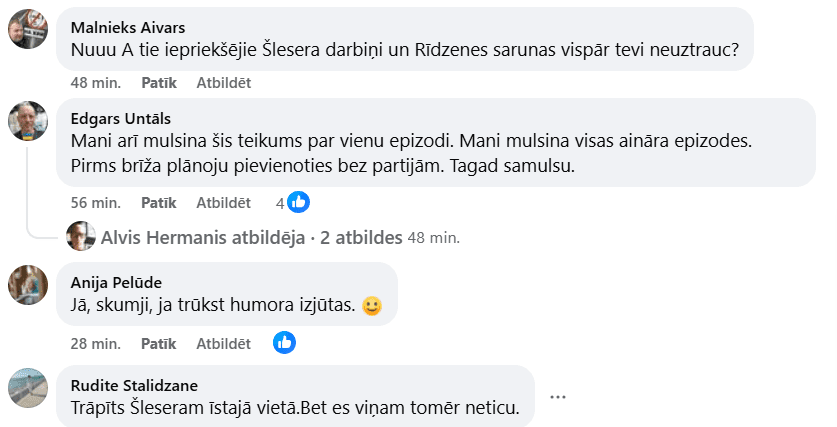Click Alvis Hermanis small reply avatar
Screen dimensions: 837x427
pos(81,237)
